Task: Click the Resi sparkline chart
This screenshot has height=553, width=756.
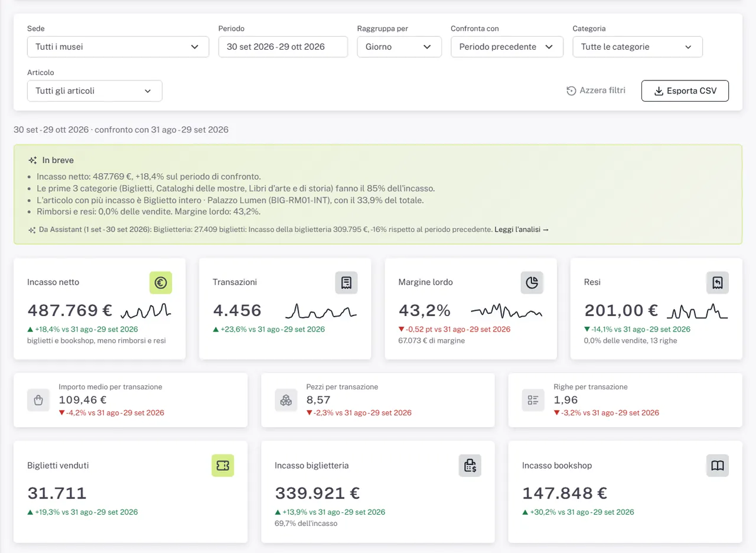Action: [698, 310]
